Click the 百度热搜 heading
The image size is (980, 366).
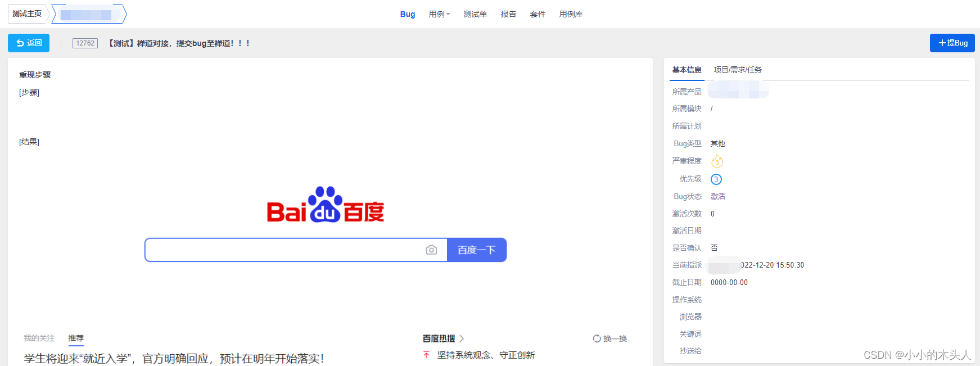(439, 338)
